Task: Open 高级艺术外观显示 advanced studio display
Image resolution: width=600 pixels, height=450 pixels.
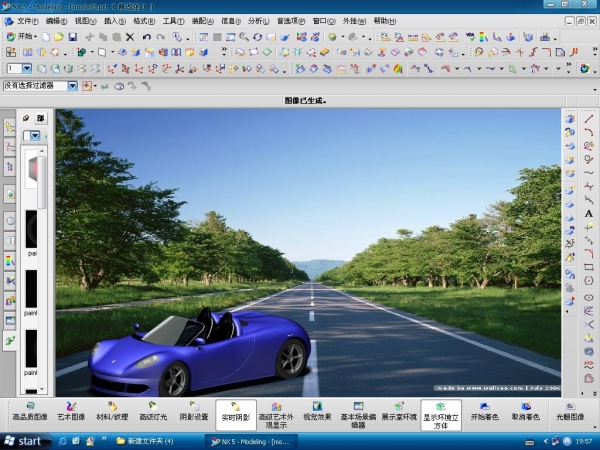Action: (276, 416)
